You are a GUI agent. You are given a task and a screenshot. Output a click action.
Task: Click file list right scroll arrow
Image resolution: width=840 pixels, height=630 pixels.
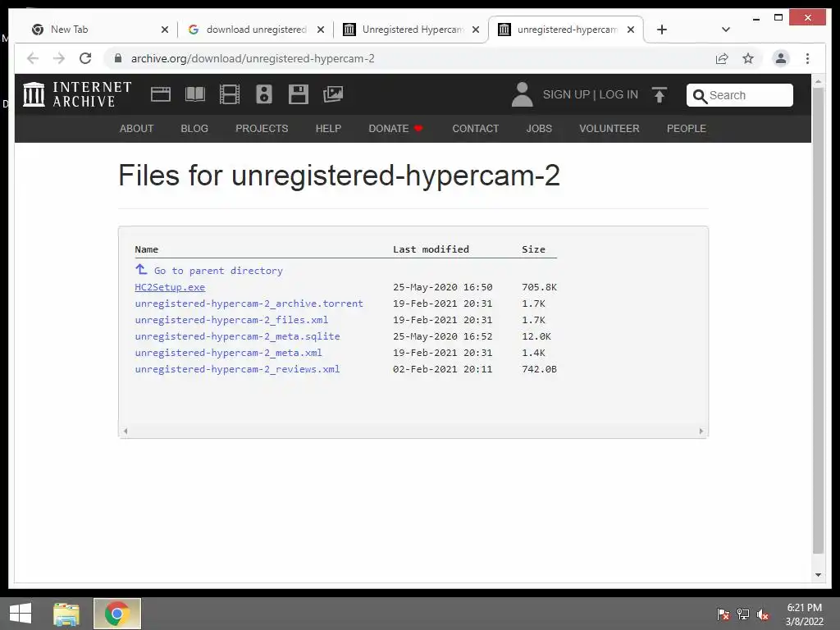tap(701, 431)
